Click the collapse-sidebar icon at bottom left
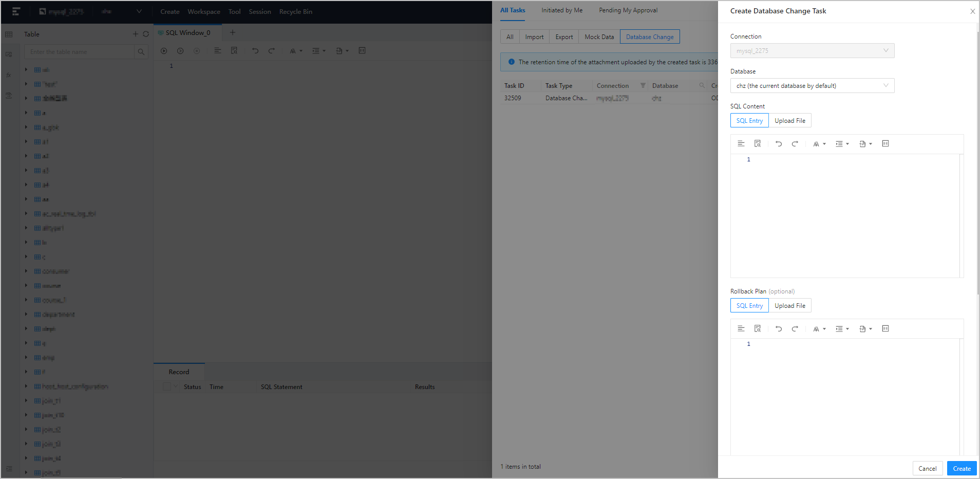Image resolution: width=980 pixels, height=479 pixels. [9, 469]
